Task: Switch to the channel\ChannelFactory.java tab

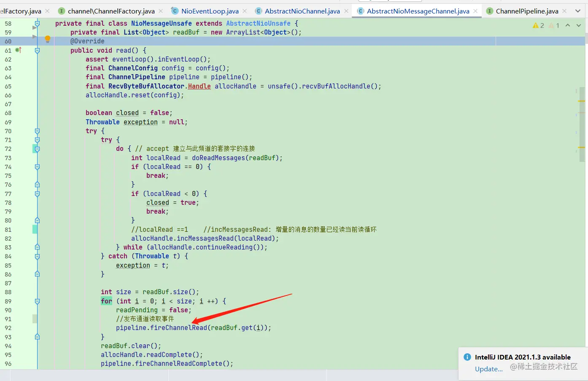Action: click(111, 11)
